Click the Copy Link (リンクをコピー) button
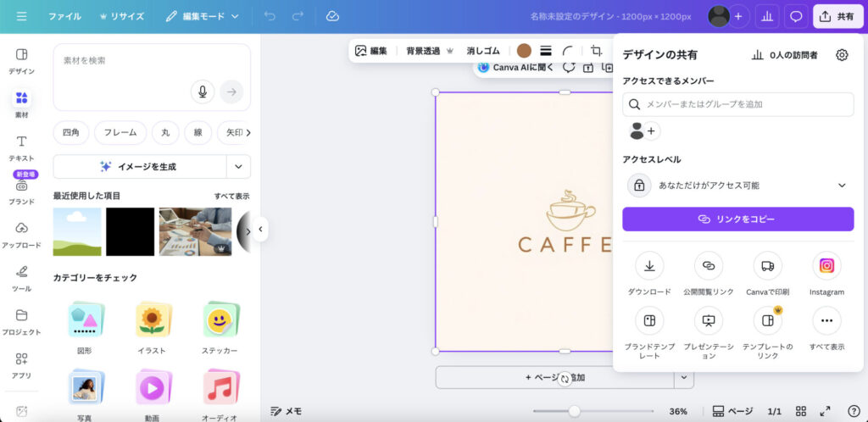Screen dimensions: 868x422 [x=737, y=219]
